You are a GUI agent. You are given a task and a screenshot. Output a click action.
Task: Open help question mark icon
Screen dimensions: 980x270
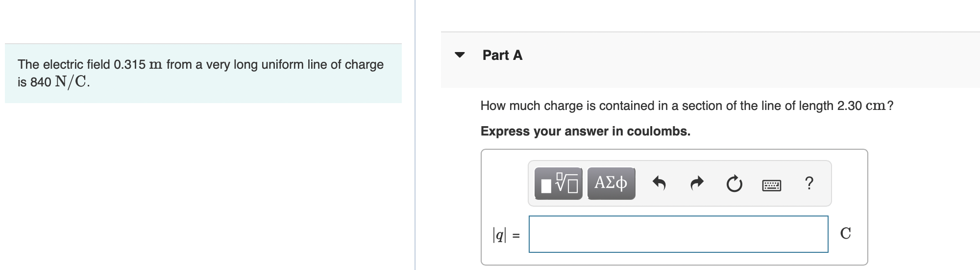point(809,183)
